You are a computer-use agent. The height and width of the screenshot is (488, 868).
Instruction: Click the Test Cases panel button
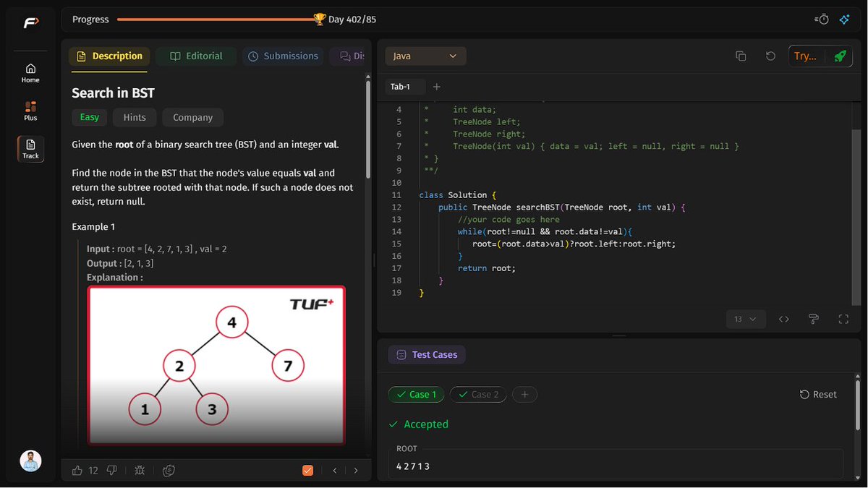427,354
